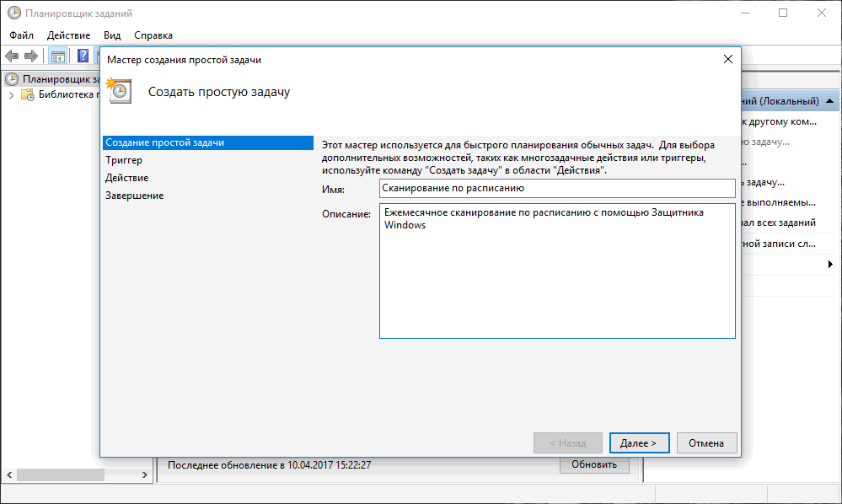Click the 'ной записи сл...' action link
The width and height of the screenshot is (842, 504).
(779, 244)
